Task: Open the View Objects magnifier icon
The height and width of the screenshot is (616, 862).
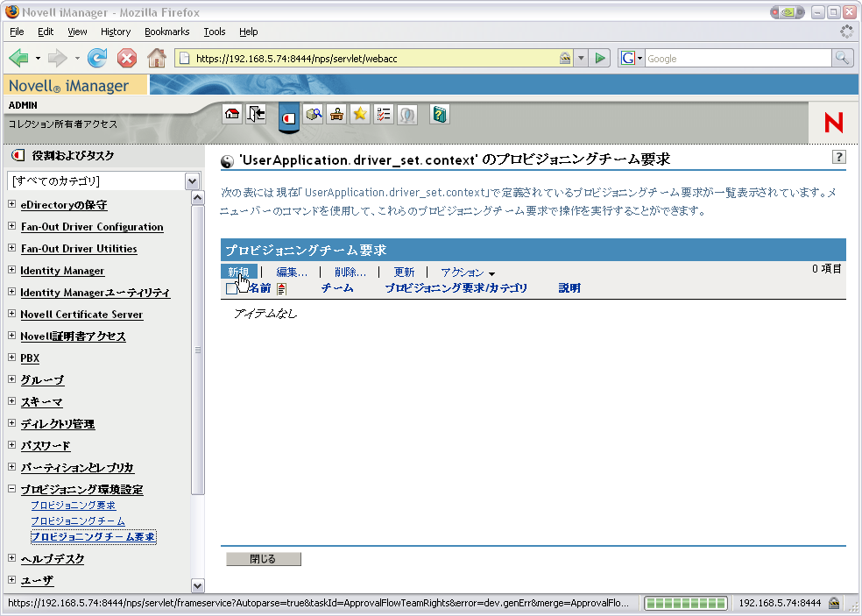Action: 314,115
